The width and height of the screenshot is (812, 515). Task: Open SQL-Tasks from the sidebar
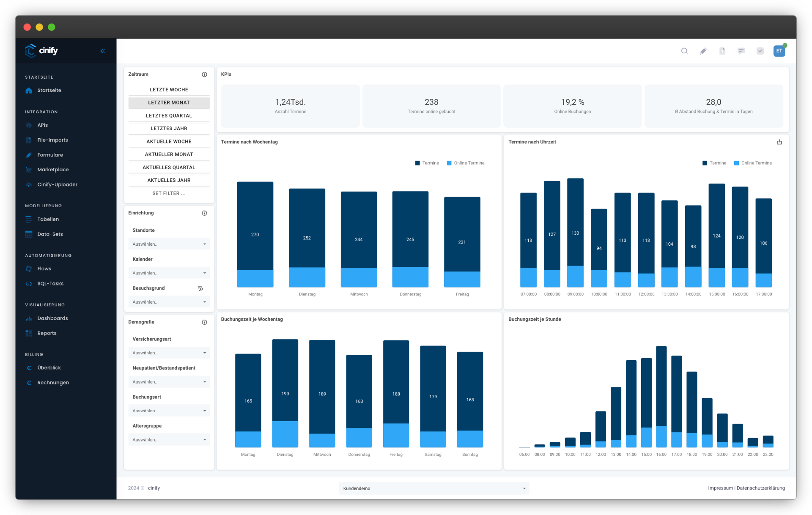click(50, 283)
